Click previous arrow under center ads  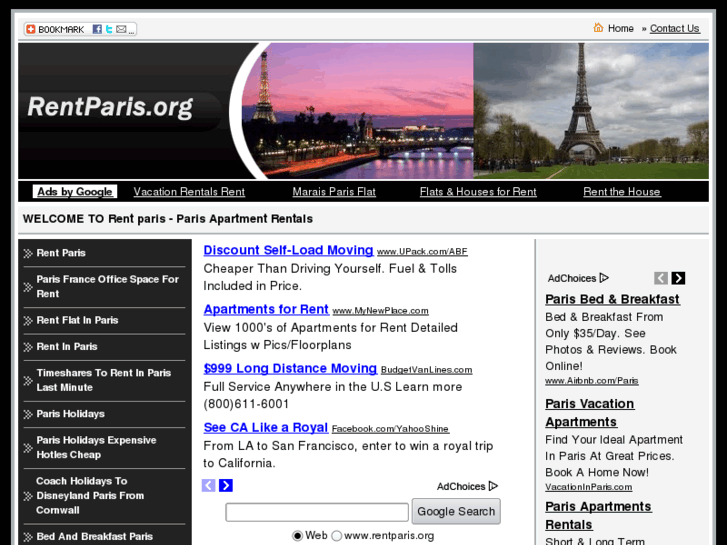(x=209, y=485)
